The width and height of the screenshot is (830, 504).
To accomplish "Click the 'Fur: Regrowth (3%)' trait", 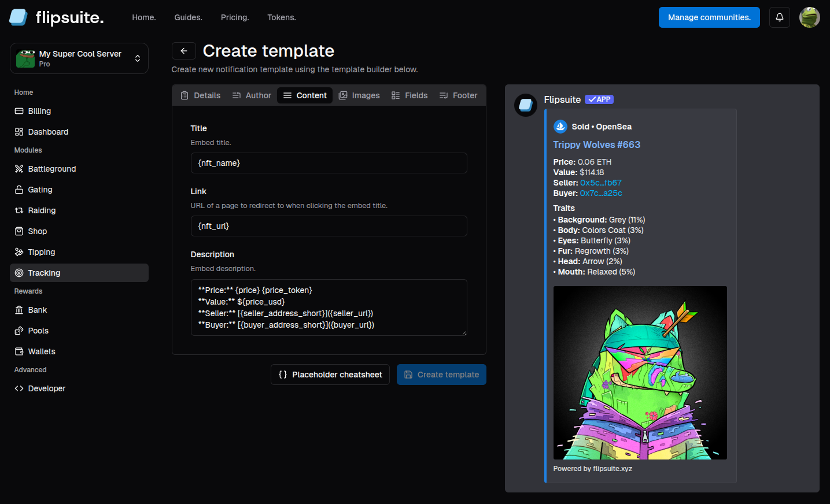I will 591,251.
